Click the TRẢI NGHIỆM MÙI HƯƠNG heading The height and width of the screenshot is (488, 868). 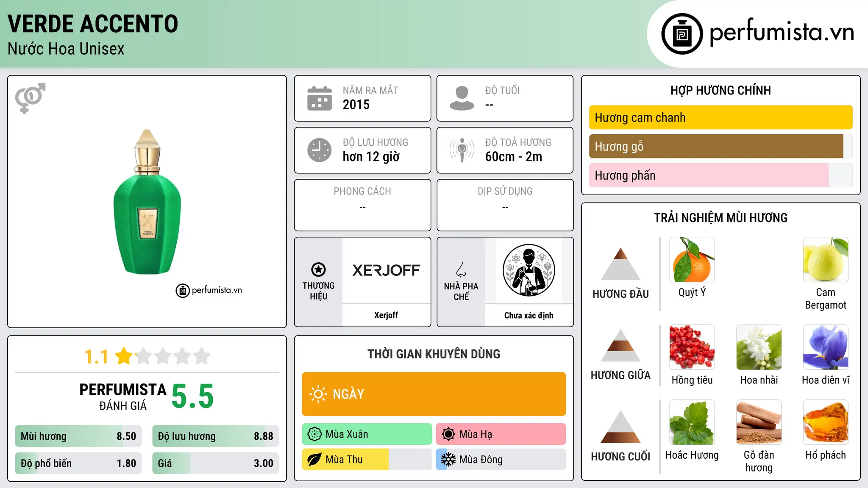click(721, 218)
